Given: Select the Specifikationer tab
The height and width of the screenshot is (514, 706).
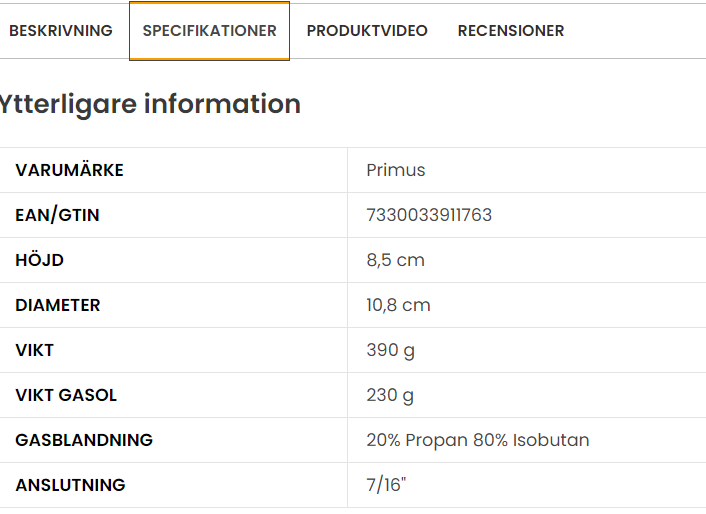Looking at the screenshot, I should point(209,31).
